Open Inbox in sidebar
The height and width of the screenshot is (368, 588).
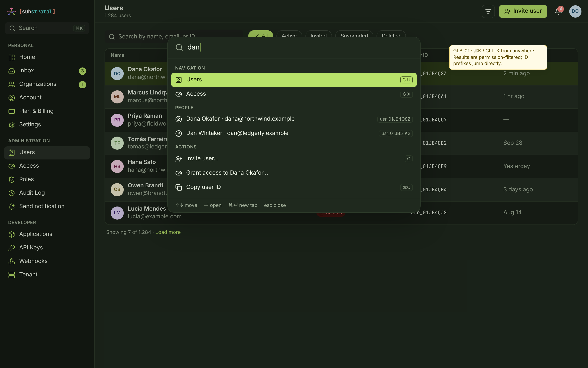pyautogui.click(x=47, y=71)
